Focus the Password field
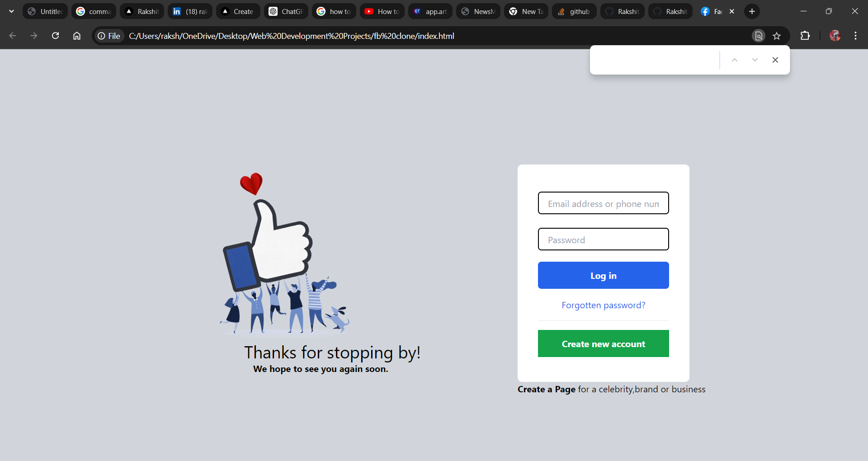The height and width of the screenshot is (461, 868). click(604, 239)
